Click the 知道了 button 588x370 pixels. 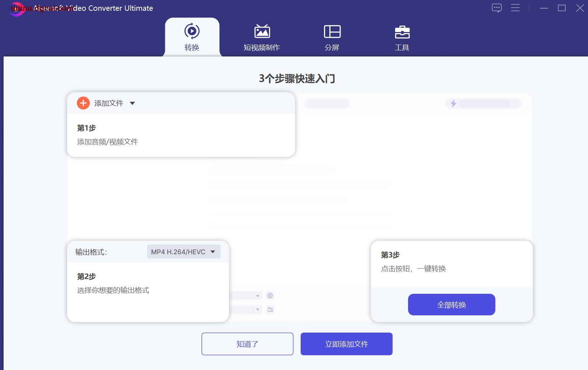[247, 344]
